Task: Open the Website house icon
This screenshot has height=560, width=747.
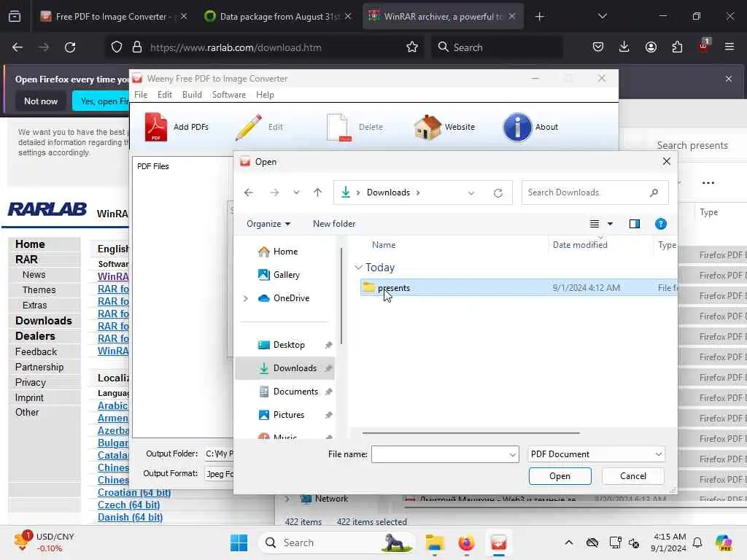Action: tap(427, 127)
